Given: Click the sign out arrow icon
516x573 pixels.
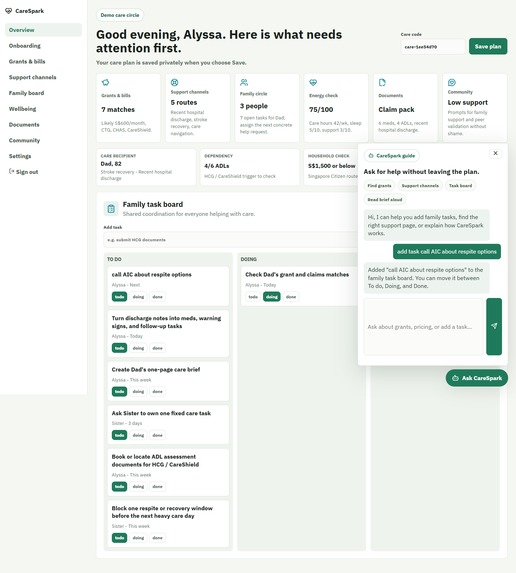Looking at the screenshot, I should pyautogui.click(x=11, y=171).
